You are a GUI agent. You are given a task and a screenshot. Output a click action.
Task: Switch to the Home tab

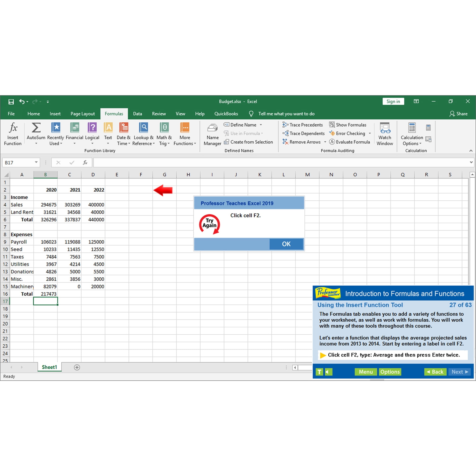(x=34, y=114)
